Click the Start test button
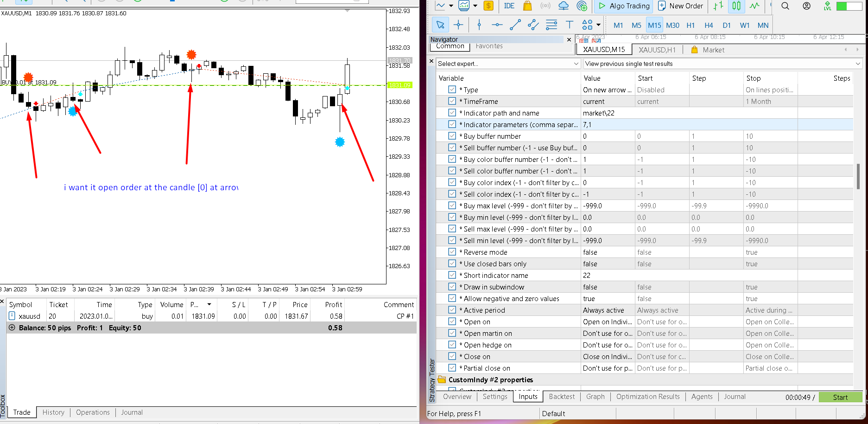Screen dimensions: 868x424 coord(840,397)
